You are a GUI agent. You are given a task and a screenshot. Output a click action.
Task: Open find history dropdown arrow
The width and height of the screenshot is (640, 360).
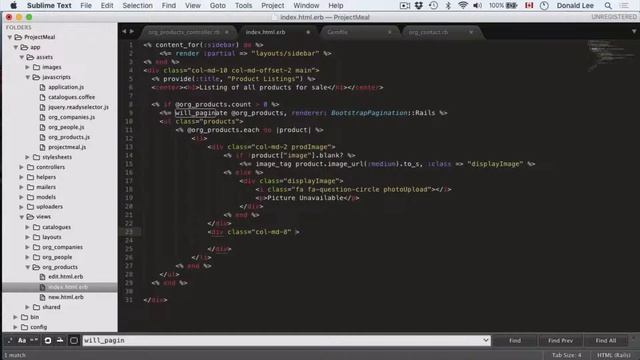486,340
